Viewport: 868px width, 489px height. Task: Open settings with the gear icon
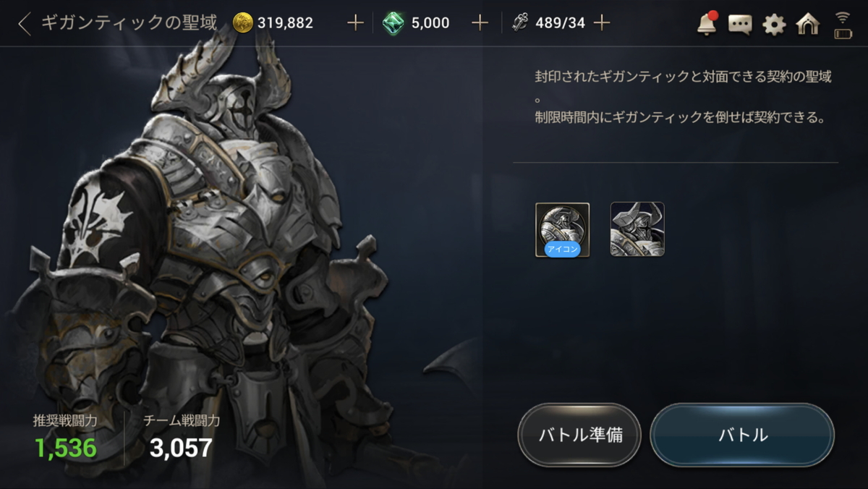click(774, 25)
